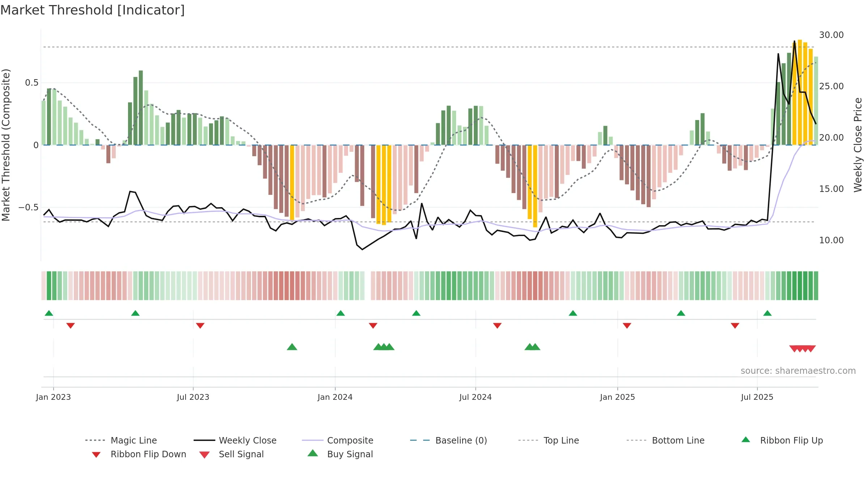868x488 pixels.
Task: Click the Ribbon Flip Up marker at chart start
Action: click(49, 313)
